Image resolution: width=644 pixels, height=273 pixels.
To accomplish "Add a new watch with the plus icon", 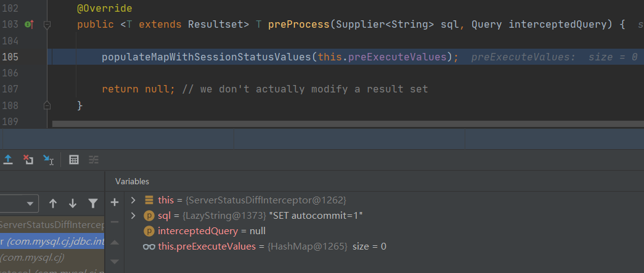I will [x=114, y=202].
